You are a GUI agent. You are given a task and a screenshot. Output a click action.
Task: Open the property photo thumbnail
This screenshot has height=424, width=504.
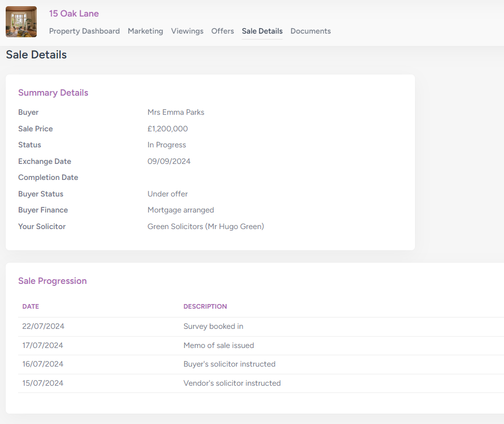coord(21,22)
